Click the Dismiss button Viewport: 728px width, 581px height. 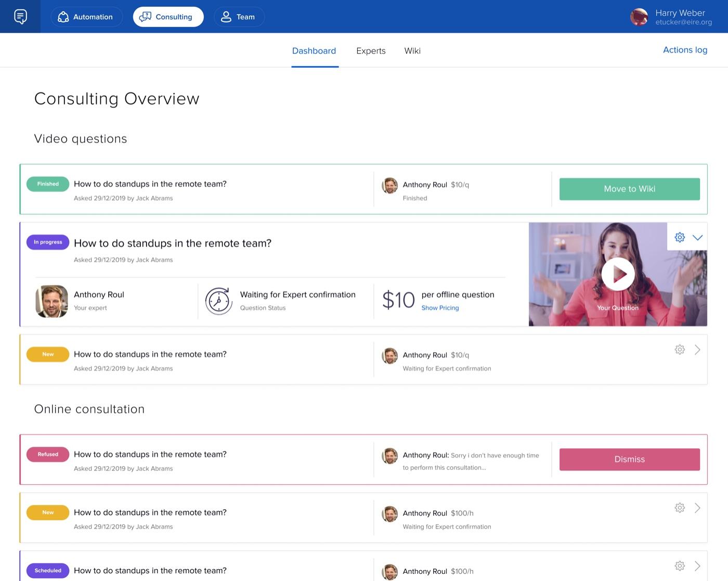[629, 459]
